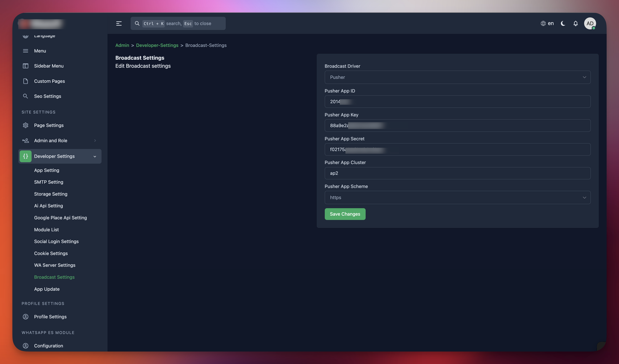Toggle the sidebar with the hamburger icon
Viewport: 619px width, 364px height.
coord(119,23)
